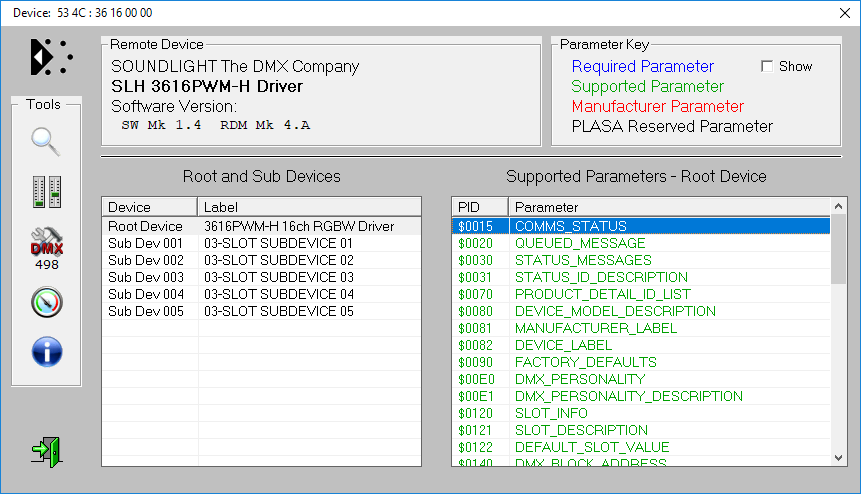Click the DMX 498 address tool
861x494 pixels.
pyautogui.click(x=46, y=247)
